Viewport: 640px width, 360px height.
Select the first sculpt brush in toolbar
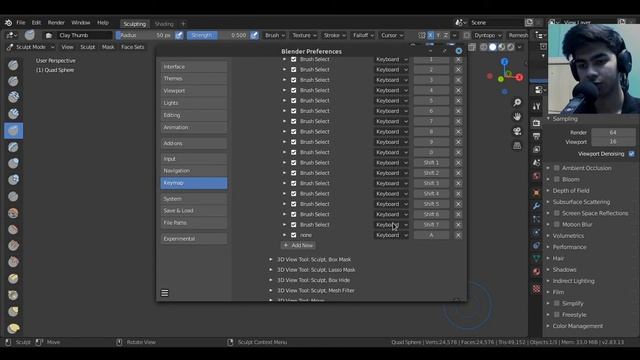pyautogui.click(x=13, y=65)
